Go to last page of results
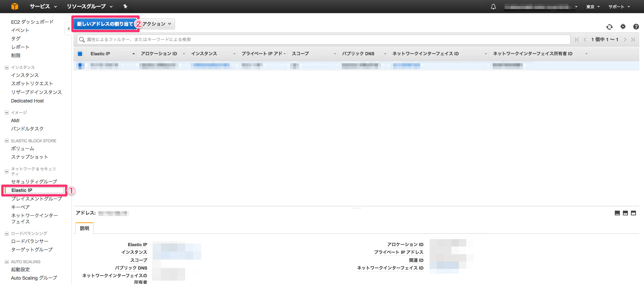 pos(633,40)
